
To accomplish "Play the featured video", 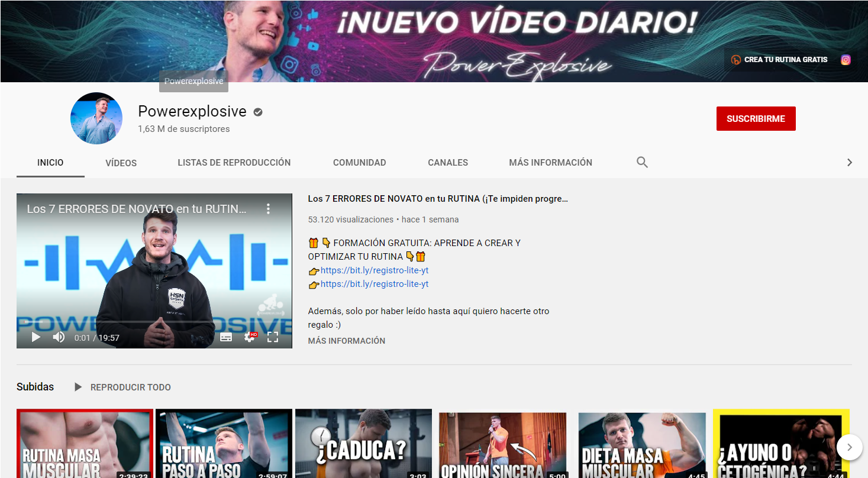I will 36,337.
